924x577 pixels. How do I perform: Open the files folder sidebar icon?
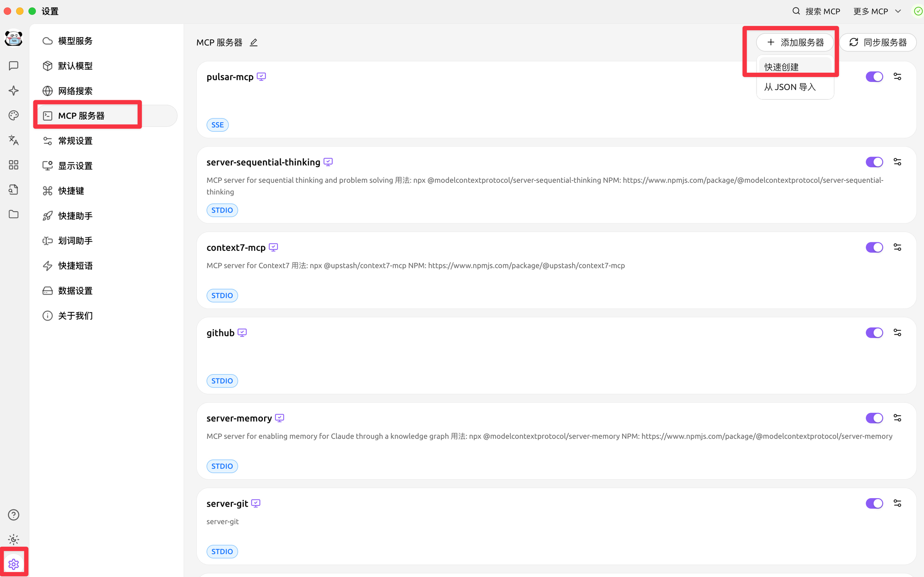click(14, 214)
